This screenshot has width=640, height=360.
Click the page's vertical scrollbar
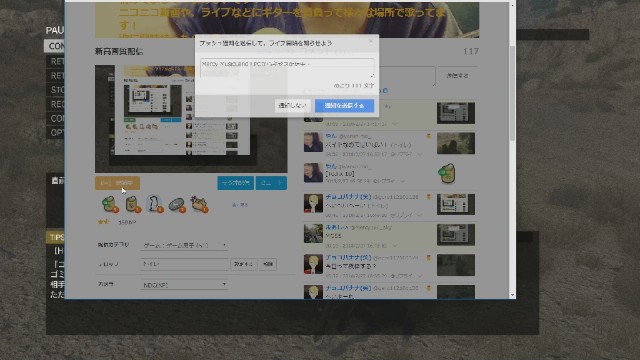512,94
